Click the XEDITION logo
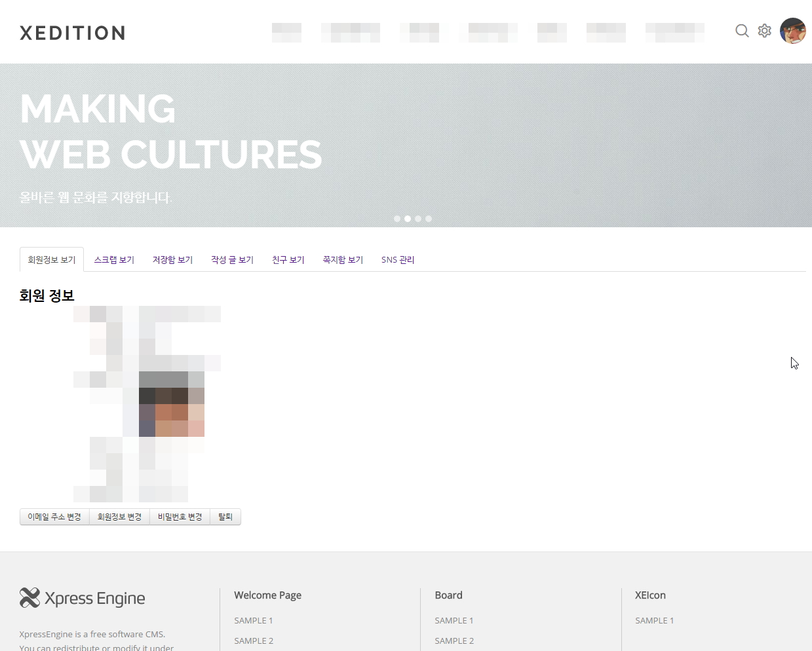This screenshot has height=651, width=812. (72, 33)
